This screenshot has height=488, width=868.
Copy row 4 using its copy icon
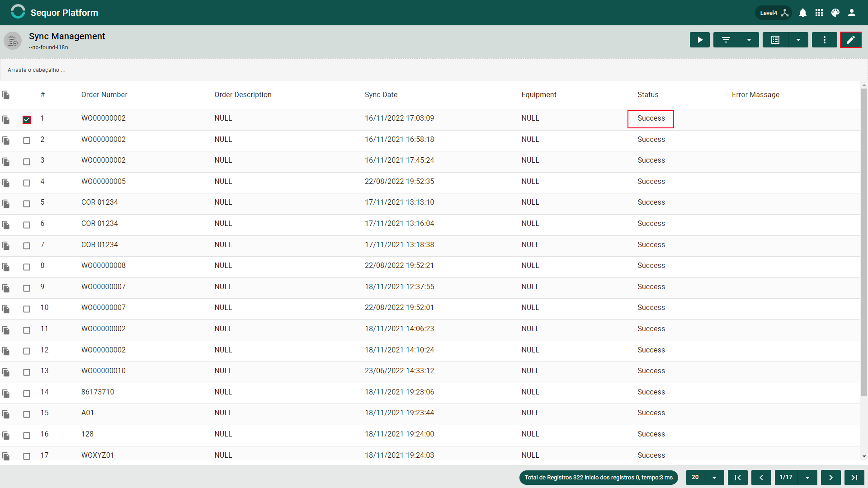tap(6, 183)
